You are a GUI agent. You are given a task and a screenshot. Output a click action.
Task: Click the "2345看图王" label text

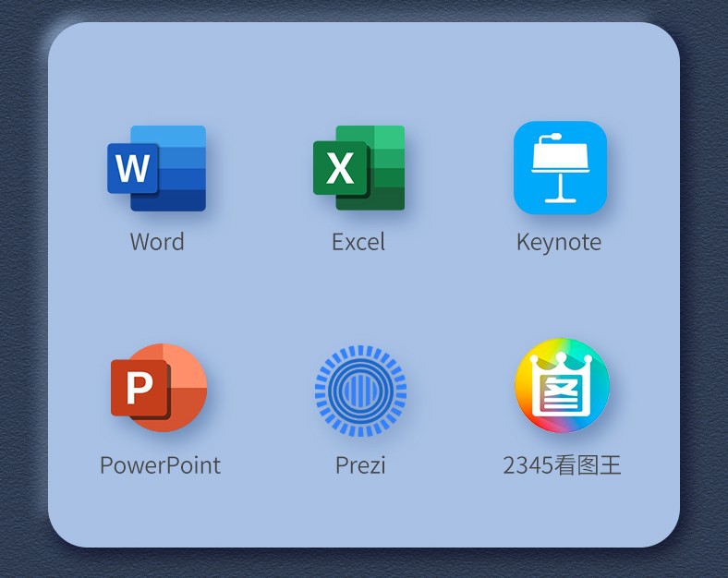[562, 465]
